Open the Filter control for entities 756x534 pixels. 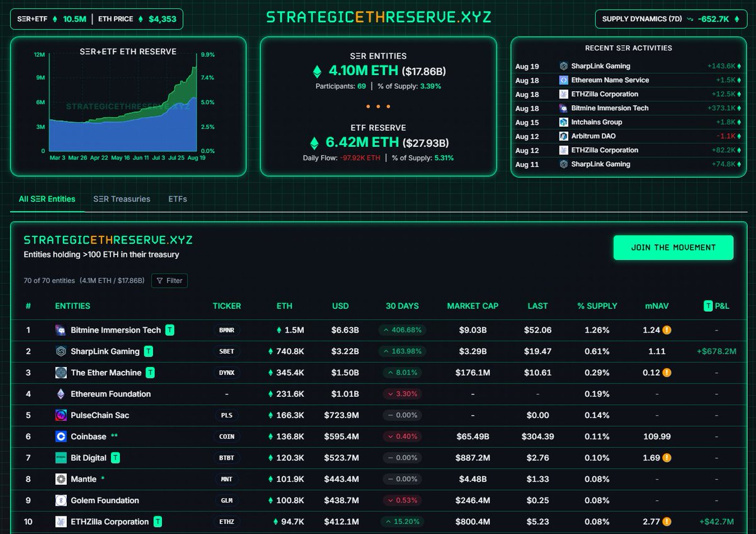pyautogui.click(x=169, y=280)
